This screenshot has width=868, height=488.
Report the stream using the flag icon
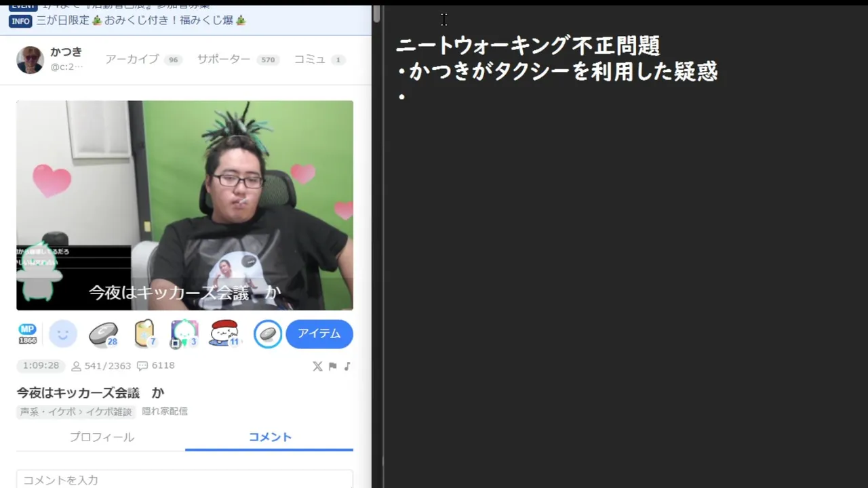[332, 366]
